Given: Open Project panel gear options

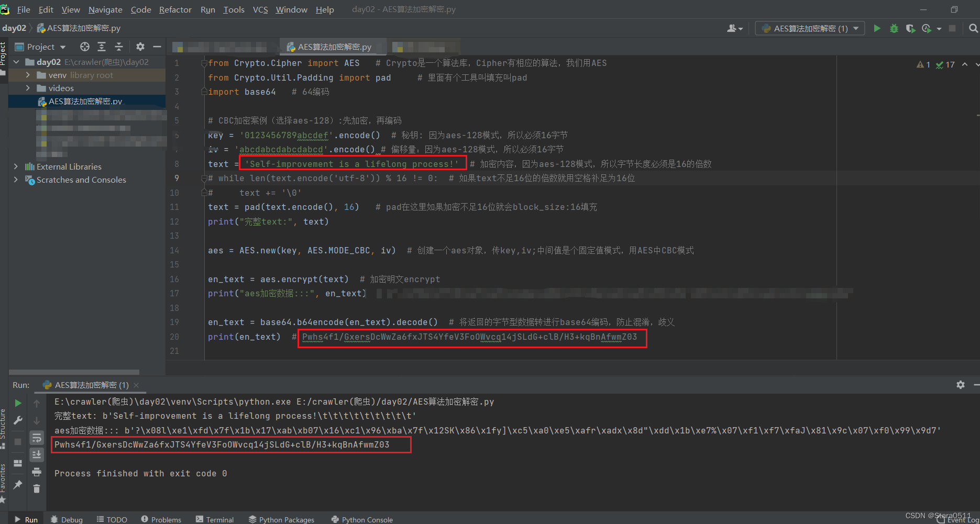Looking at the screenshot, I should click(x=140, y=47).
